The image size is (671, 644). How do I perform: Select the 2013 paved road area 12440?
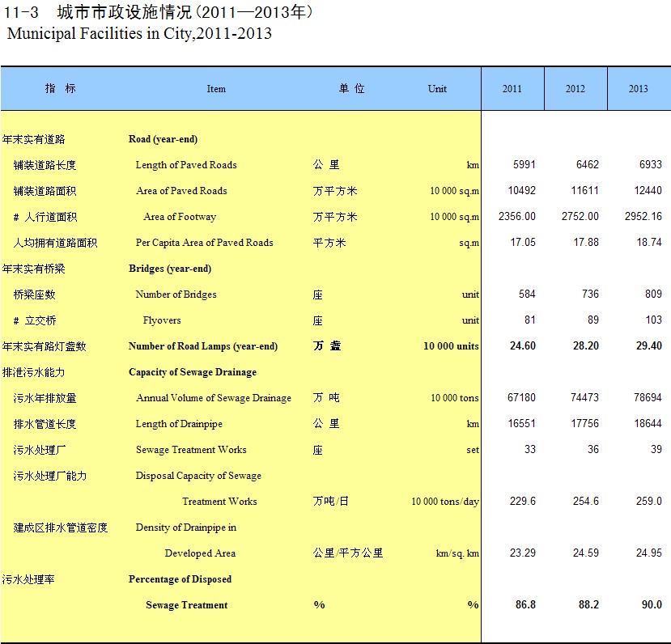tap(648, 191)
